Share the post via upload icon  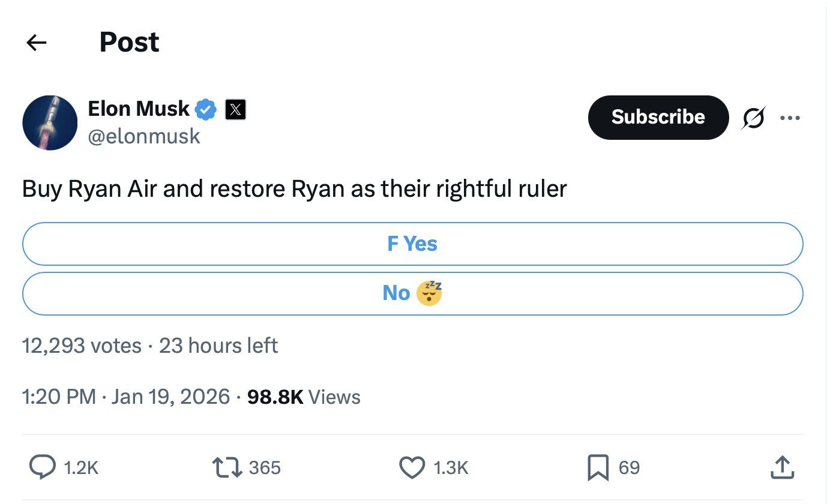pyautogui.click(x=783, y=467)
